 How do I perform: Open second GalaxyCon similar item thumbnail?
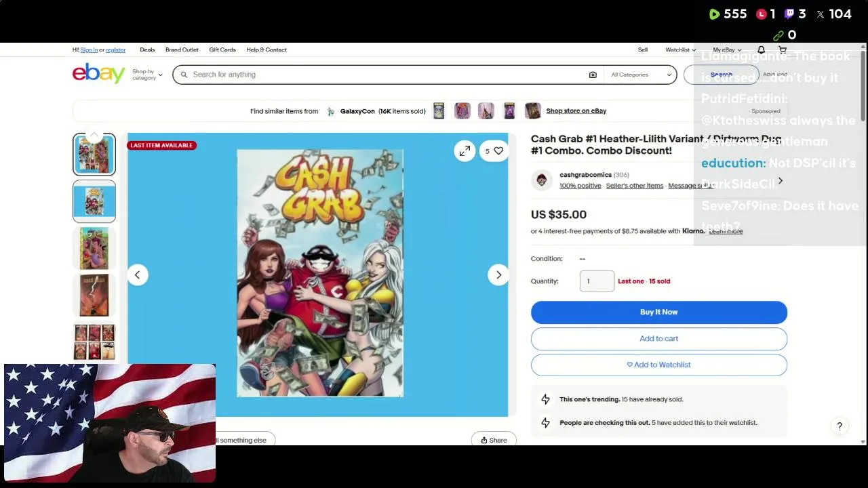click(x=462, y=110)
